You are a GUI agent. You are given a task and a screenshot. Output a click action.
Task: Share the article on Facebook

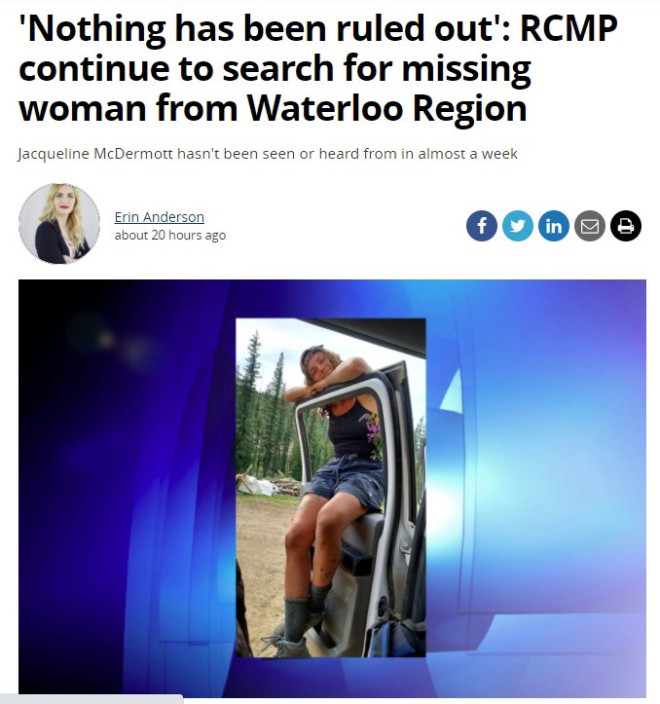coord(481,226)
